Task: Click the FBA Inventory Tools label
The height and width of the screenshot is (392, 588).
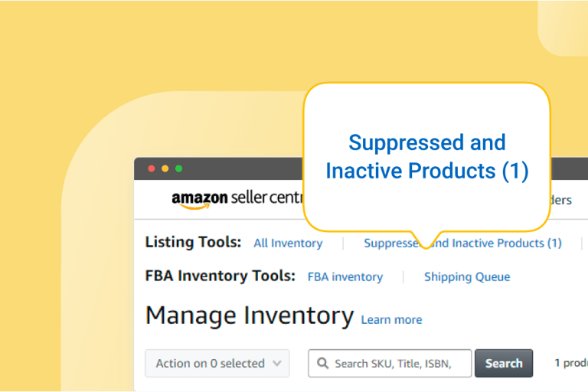Action: pyautogui.click(x=220, y=276)
